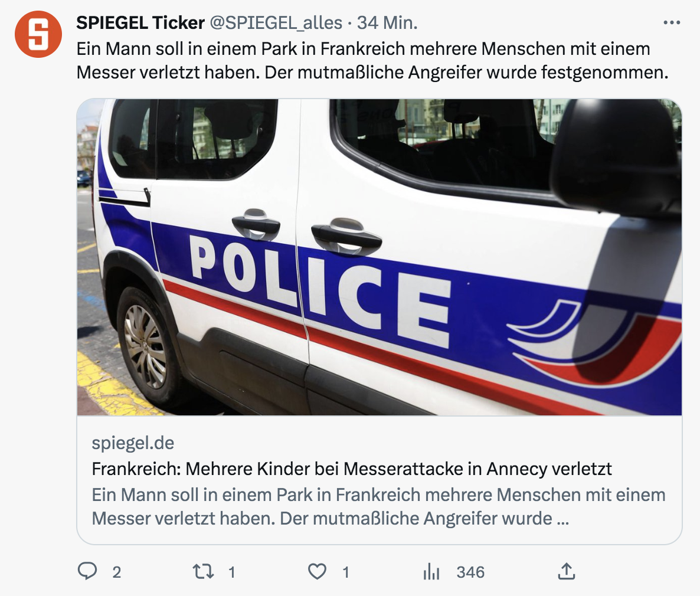Click the repost count next to the arrows
Viewport: 700px width, 596px height.
point(232,572)
